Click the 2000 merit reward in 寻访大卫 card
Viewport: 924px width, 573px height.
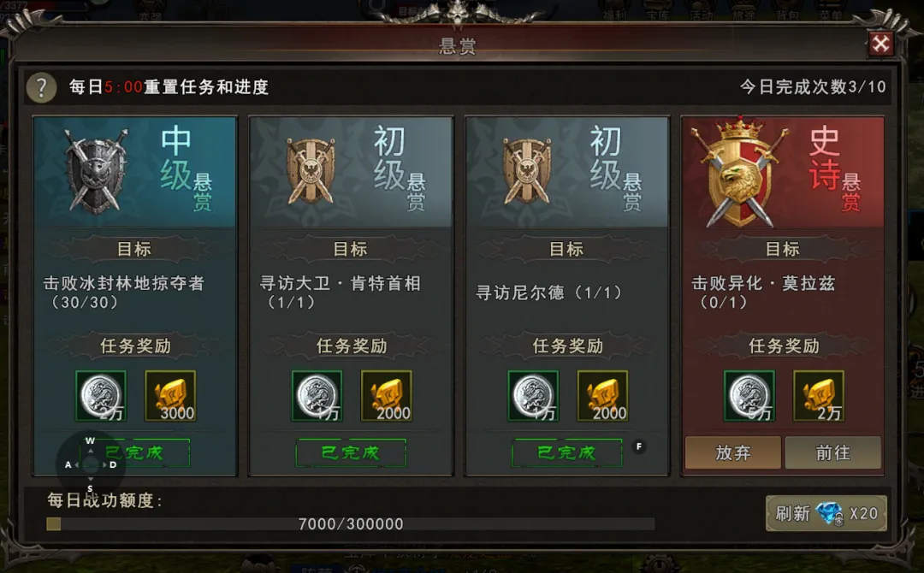point(386,396)
